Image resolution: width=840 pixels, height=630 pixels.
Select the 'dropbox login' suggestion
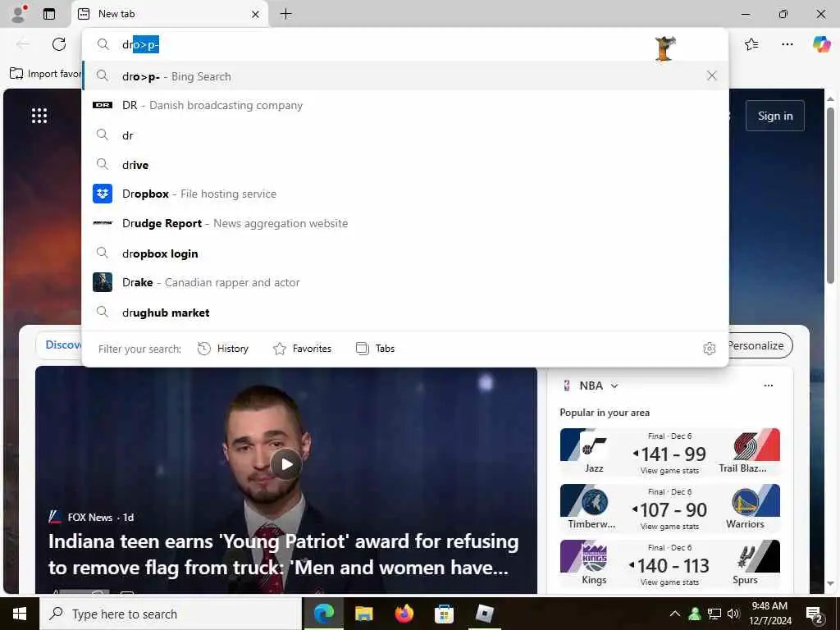[405, 253]
